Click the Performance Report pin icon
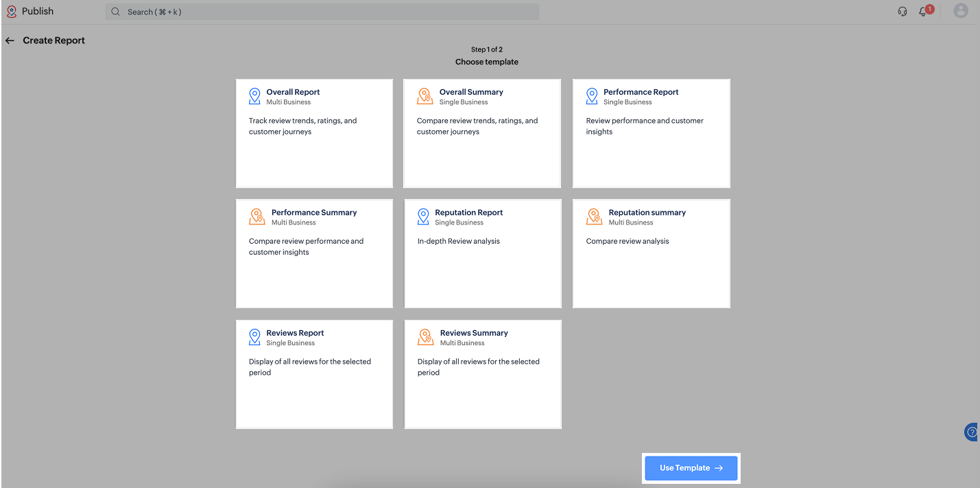The image size is (980, 488). click(592, 96)
